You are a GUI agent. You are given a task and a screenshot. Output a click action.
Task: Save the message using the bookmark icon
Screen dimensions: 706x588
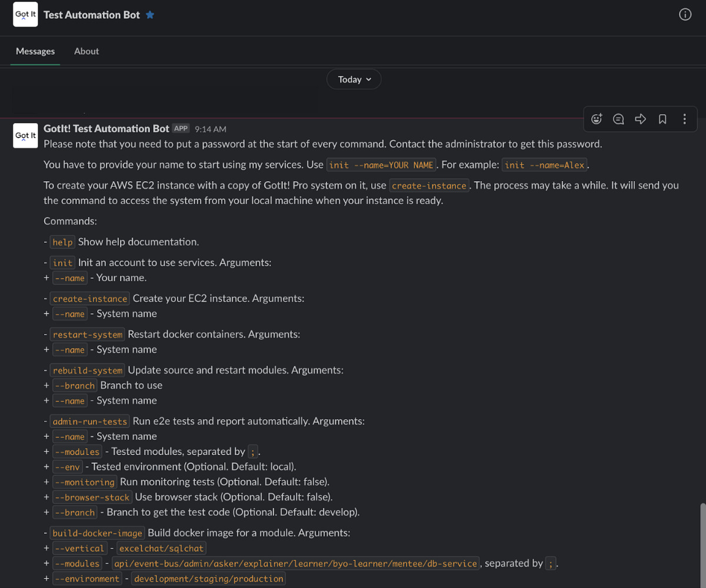[x=662, y=119]
